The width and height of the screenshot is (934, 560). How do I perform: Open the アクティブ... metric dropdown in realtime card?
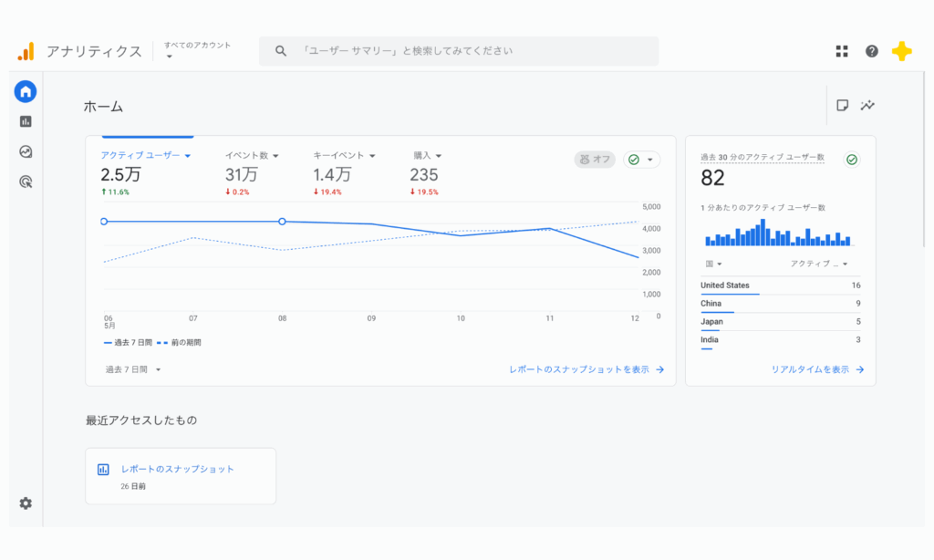pyautogui.click(x=819, y=264)
